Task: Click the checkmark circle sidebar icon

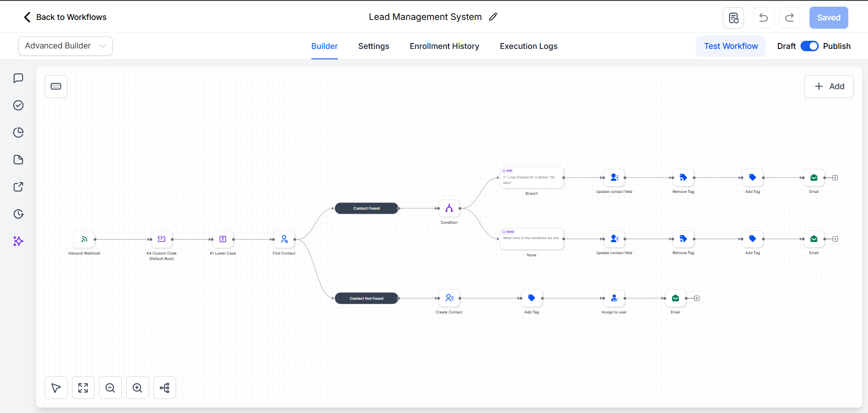Action: coord(18,106)
